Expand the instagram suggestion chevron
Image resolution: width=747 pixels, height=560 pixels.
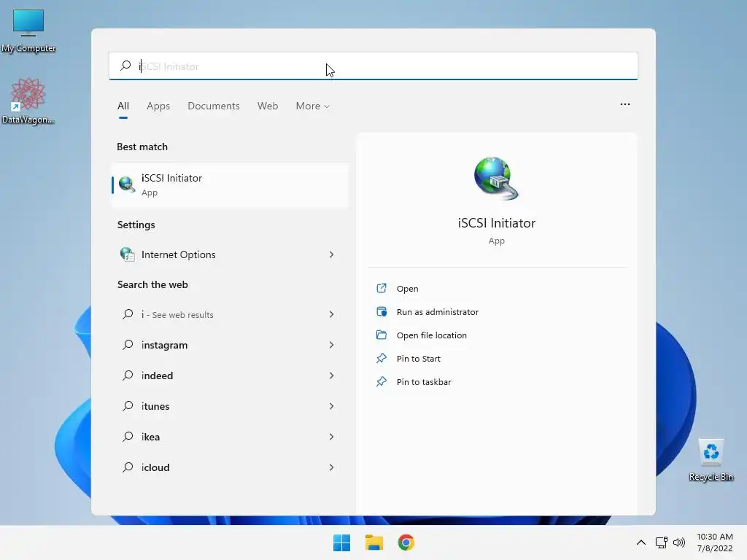(x=332, y=345)
